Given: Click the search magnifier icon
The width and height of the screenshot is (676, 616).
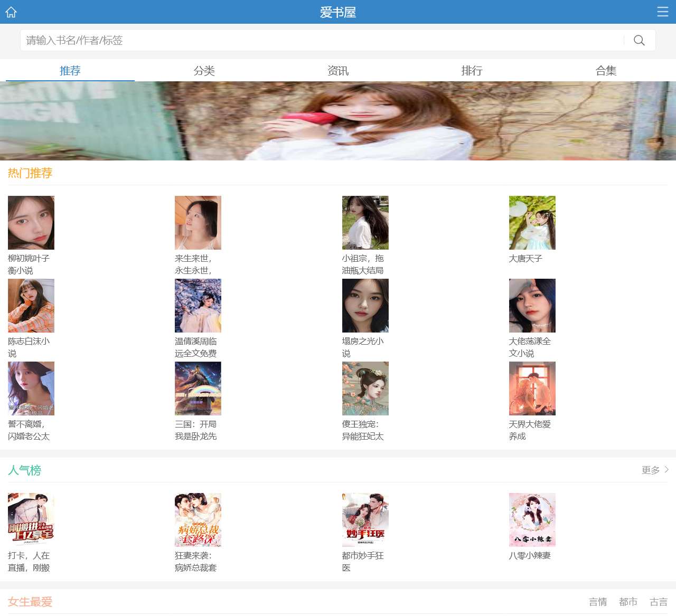Looking at the screenshot, I should click(639, 40).
